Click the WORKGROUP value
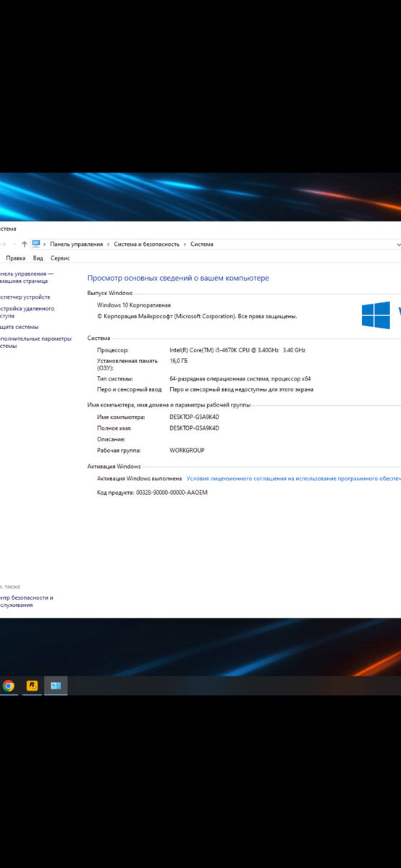Image resolution: width=401 pixels, height=868 pixels. click(x=187, y=451)
